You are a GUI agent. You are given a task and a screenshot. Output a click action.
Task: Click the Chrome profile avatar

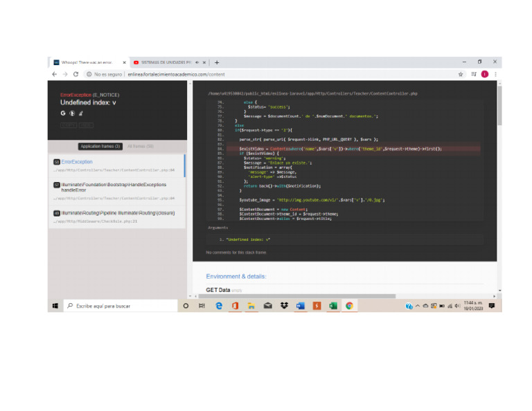[x=485, y=74]
